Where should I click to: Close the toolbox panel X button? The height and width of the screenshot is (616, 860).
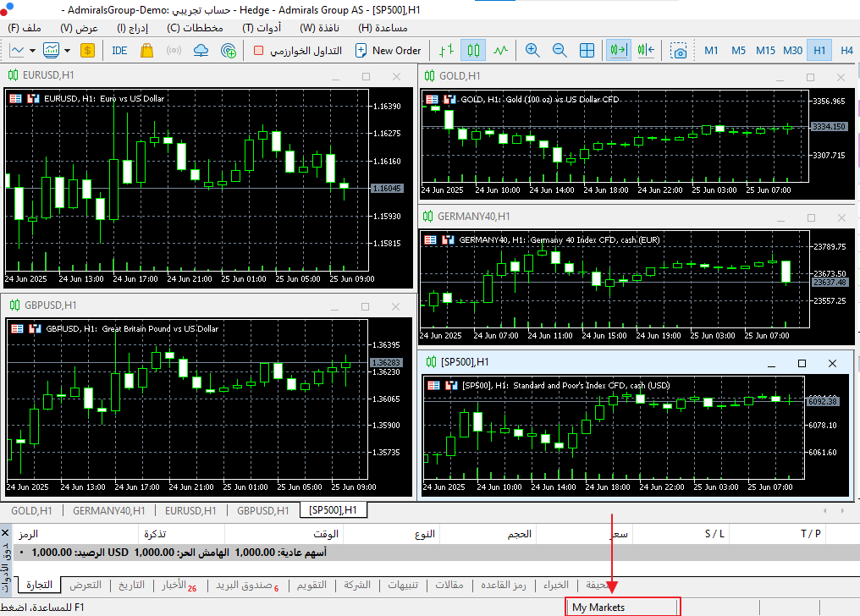pyautogui.click(x=5, y=533)
